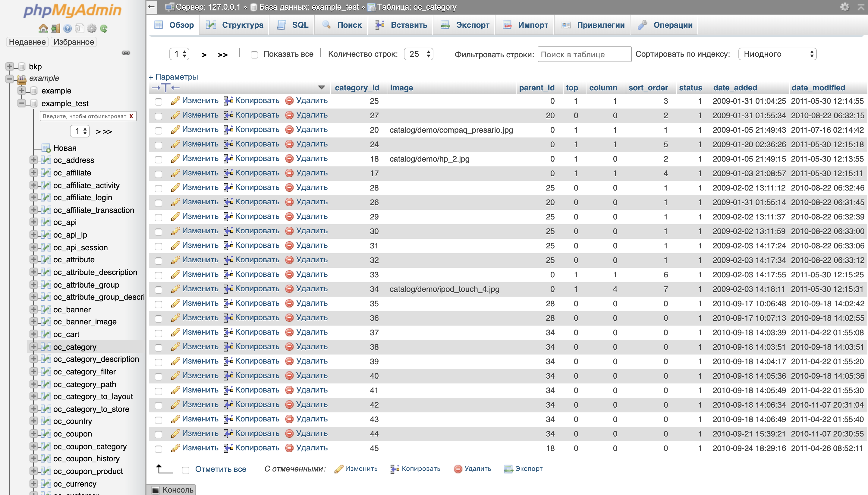Click copy icon for row 27
This screenshot has width=868, height=495.
[x=228, y=115]
